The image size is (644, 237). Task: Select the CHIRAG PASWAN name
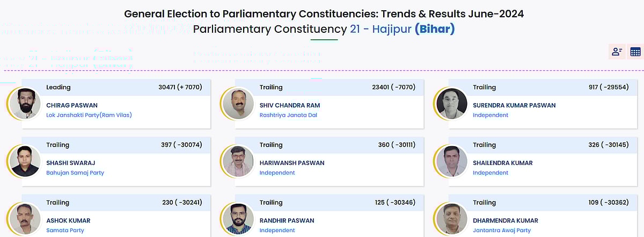[x=72, y=105]
